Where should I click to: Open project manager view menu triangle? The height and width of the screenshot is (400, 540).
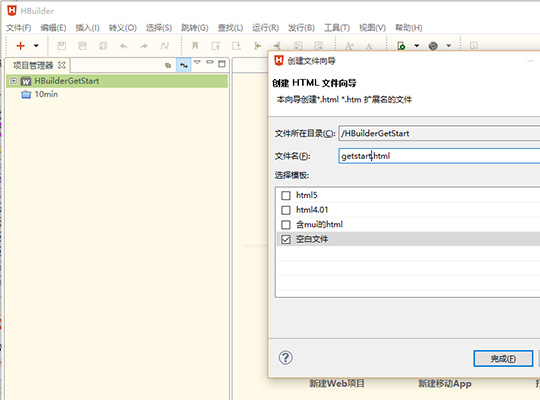click(197, 62)
